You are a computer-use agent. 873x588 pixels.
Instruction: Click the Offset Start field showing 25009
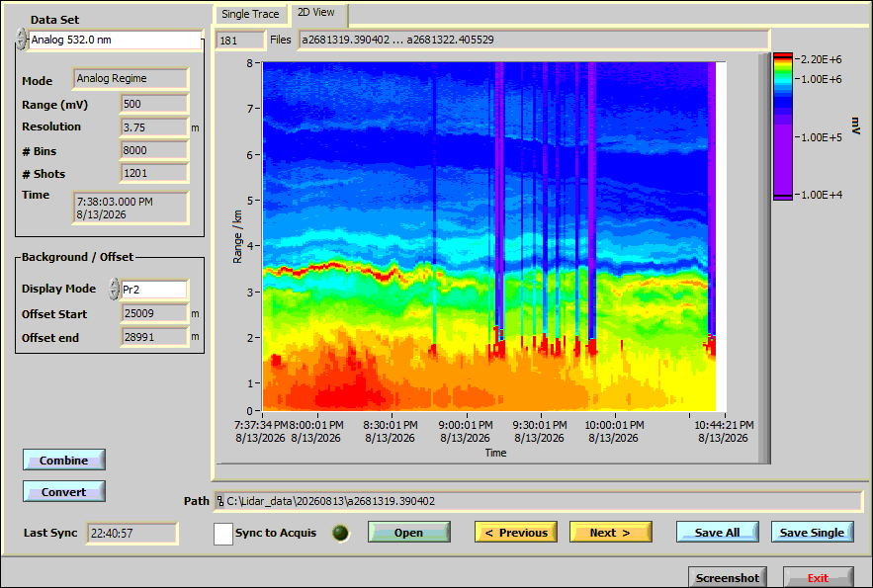(154, 313)
